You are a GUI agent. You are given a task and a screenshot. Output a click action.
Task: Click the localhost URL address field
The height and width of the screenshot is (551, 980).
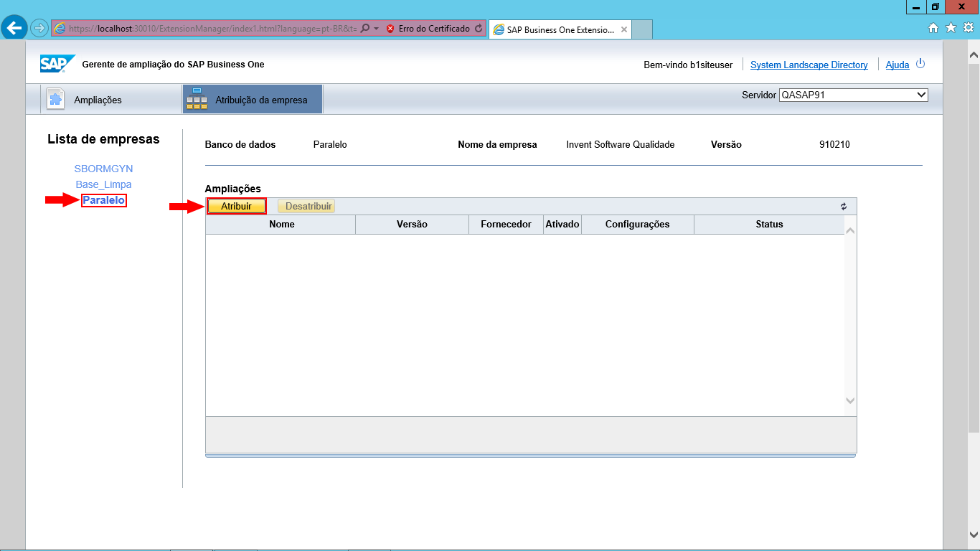pos(212,29)
